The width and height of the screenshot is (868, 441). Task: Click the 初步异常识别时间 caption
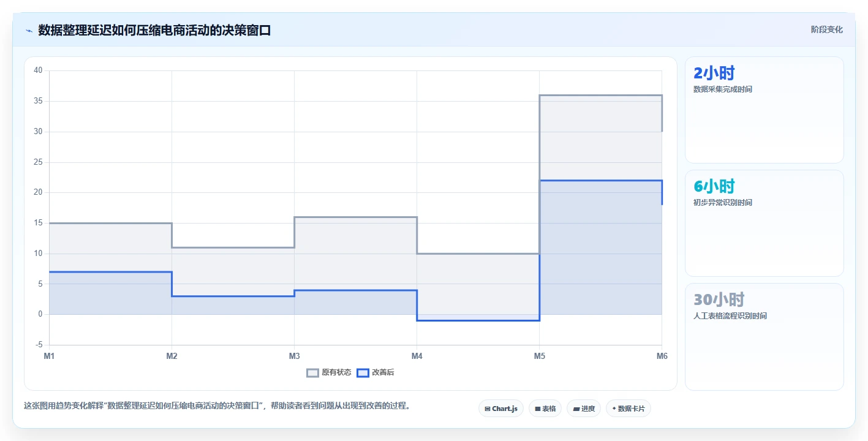click(x=723, y=203)
